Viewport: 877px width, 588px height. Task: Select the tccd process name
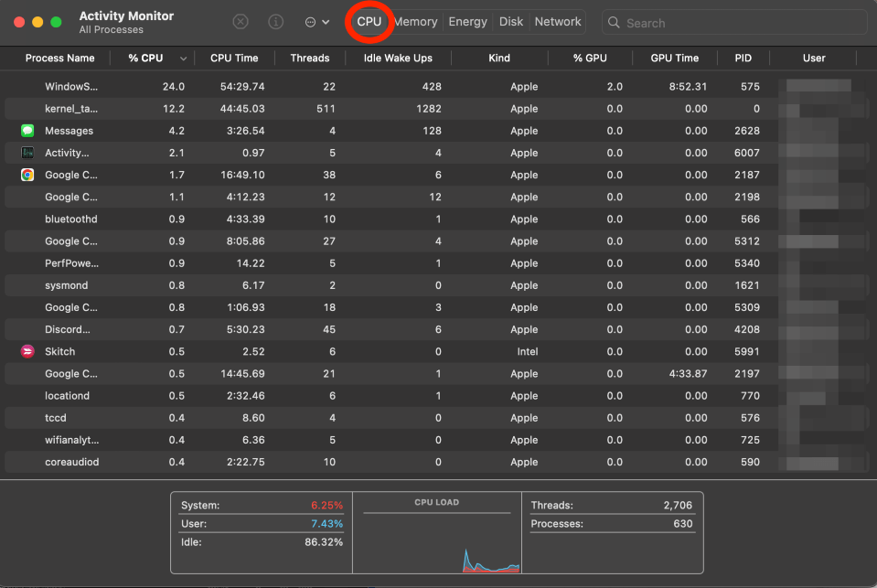tap(56, 418)
